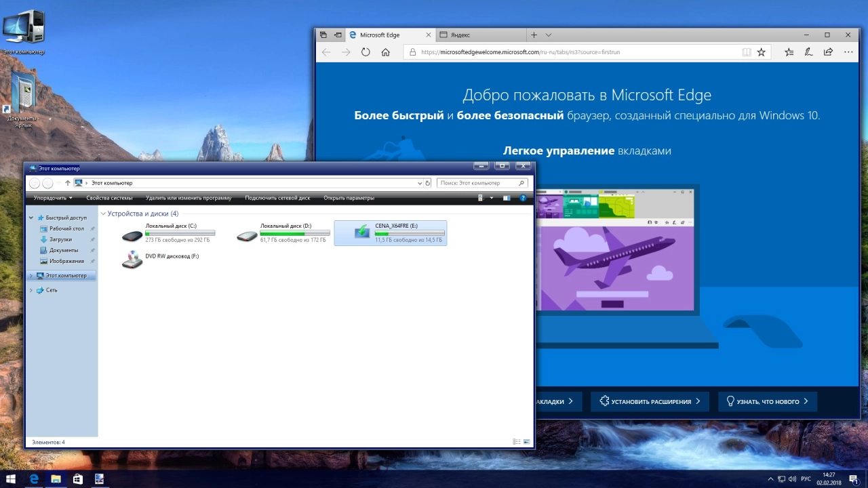Click the Explorer forward button
Image resolution: width=868 pixels, height=488 pixels.
click(x=47, y=183)
